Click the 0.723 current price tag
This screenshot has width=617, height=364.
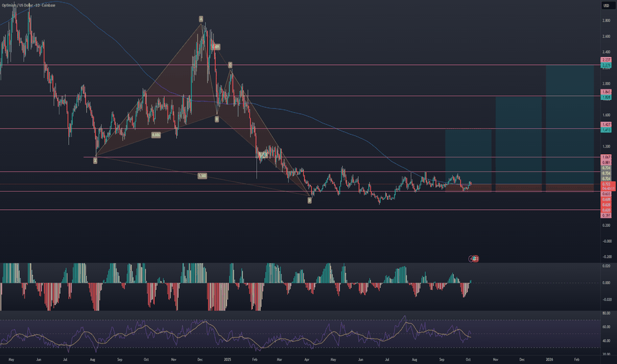(606, 185)
